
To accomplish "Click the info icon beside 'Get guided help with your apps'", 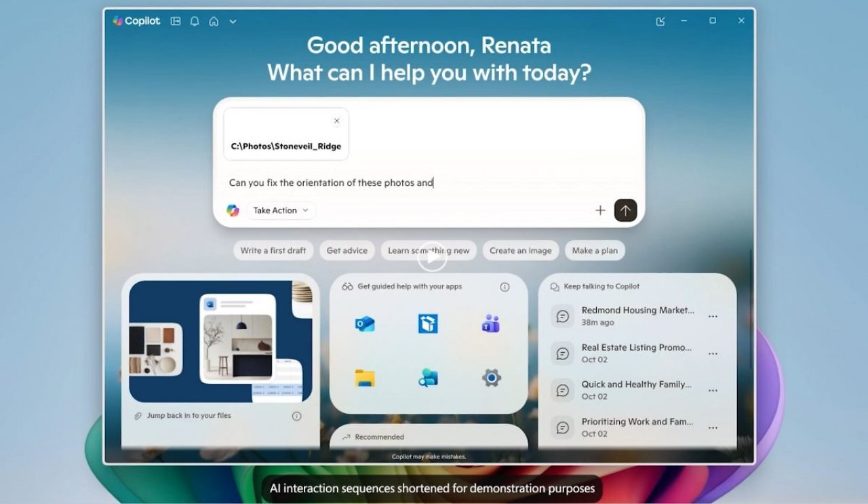I will click(x=505, y=287).
